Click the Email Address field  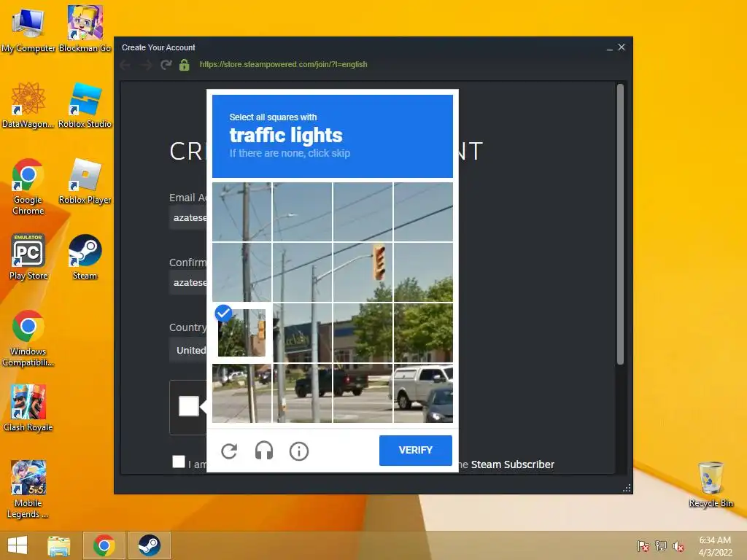tap(187, 217)
